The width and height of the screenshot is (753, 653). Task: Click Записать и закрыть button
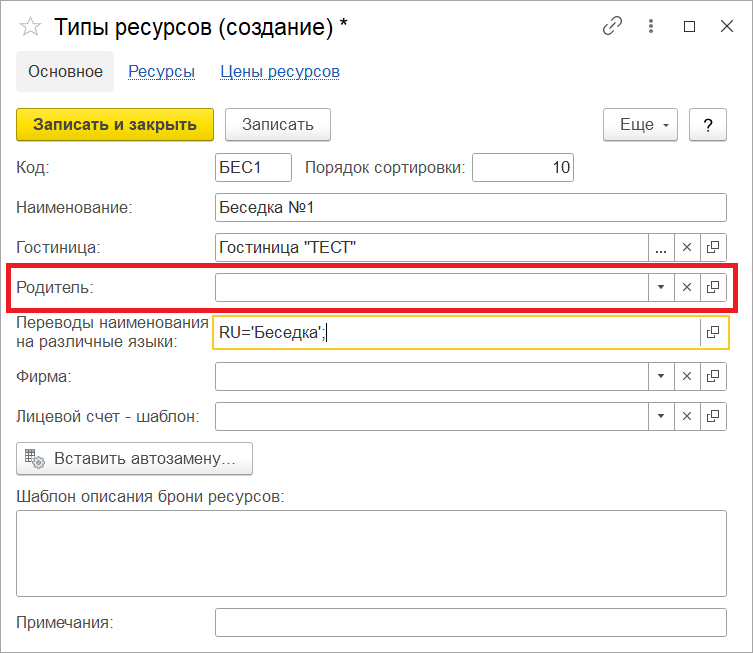115,125
